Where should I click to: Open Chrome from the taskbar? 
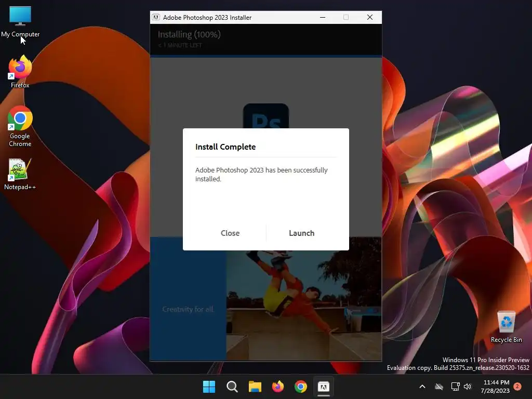pyautogui.click(x=301, y=387)
